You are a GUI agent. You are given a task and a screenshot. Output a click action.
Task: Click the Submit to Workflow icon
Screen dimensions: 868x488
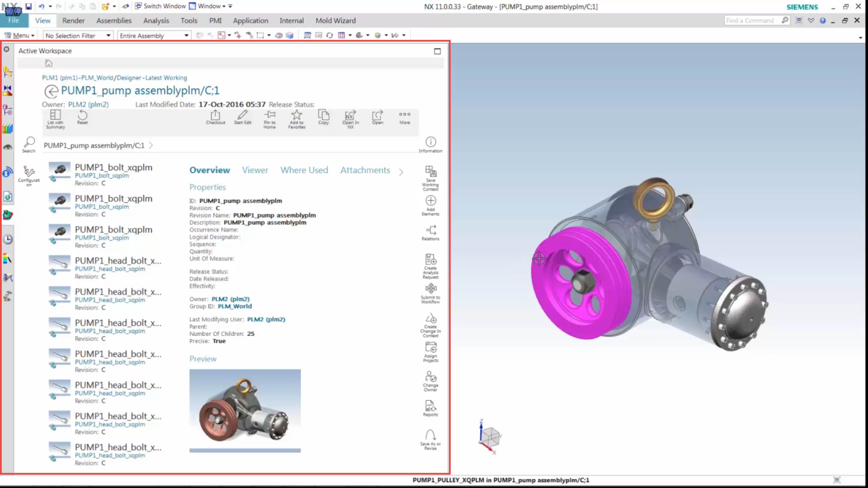(430, 294)
